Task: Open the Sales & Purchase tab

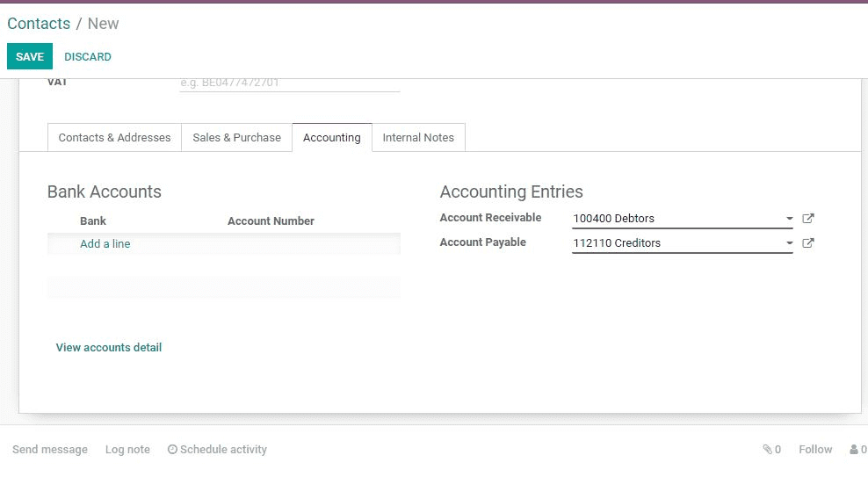Action: [x=237, y=137]
